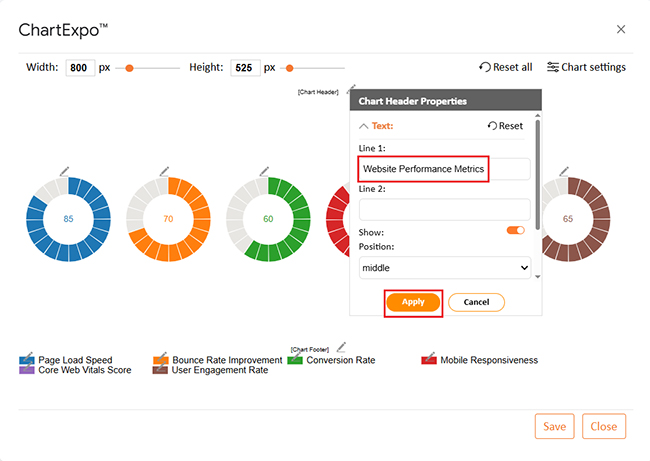The height and width of the screenshot is (461, 650).
Task: Toggle the Show switch off
Action: (516, 230)
